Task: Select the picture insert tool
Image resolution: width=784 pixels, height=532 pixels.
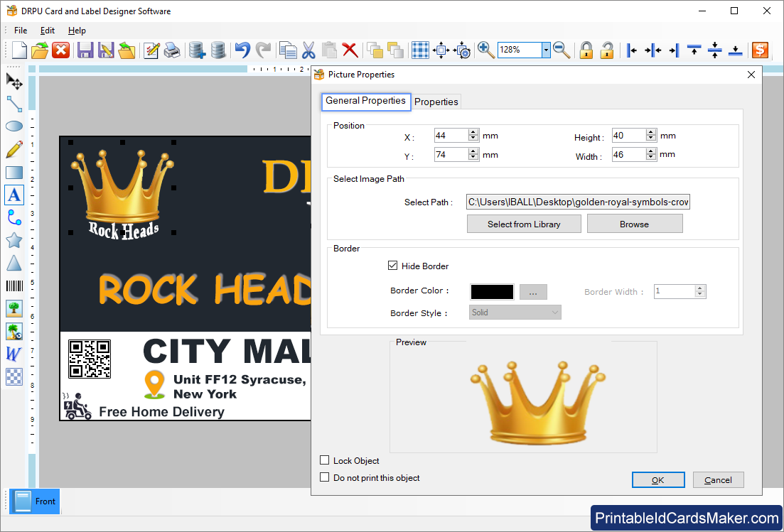Action: (x=14, y=308)
